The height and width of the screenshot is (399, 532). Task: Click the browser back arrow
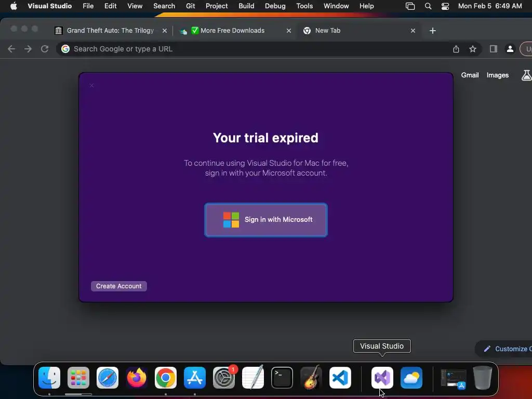click(x=11, y=49)
